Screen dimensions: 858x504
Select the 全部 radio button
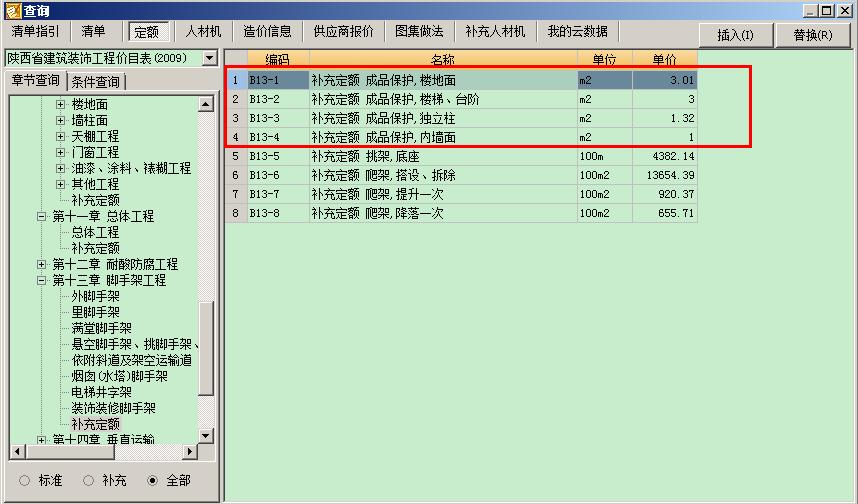point(153,480)
